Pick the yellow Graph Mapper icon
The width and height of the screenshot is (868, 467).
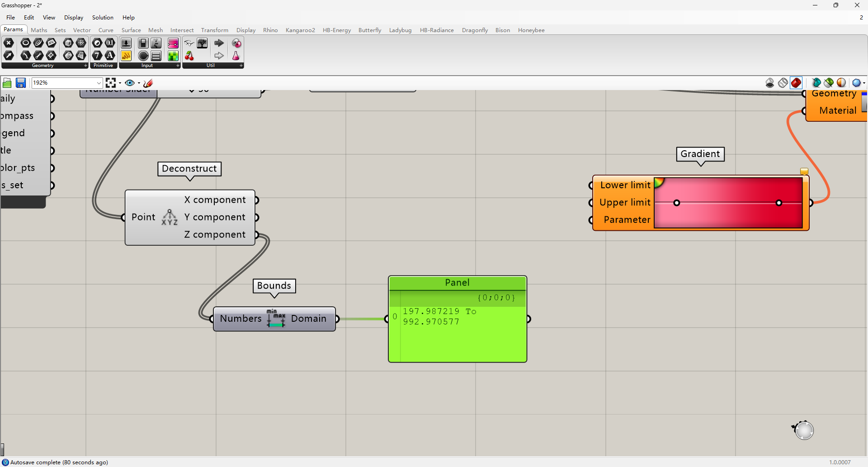coord(126,55)
